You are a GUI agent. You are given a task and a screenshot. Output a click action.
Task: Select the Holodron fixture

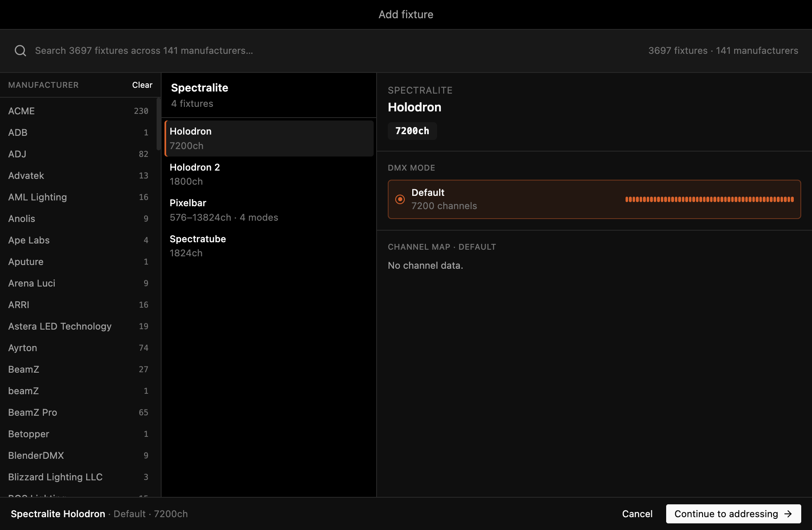point(269,138)
